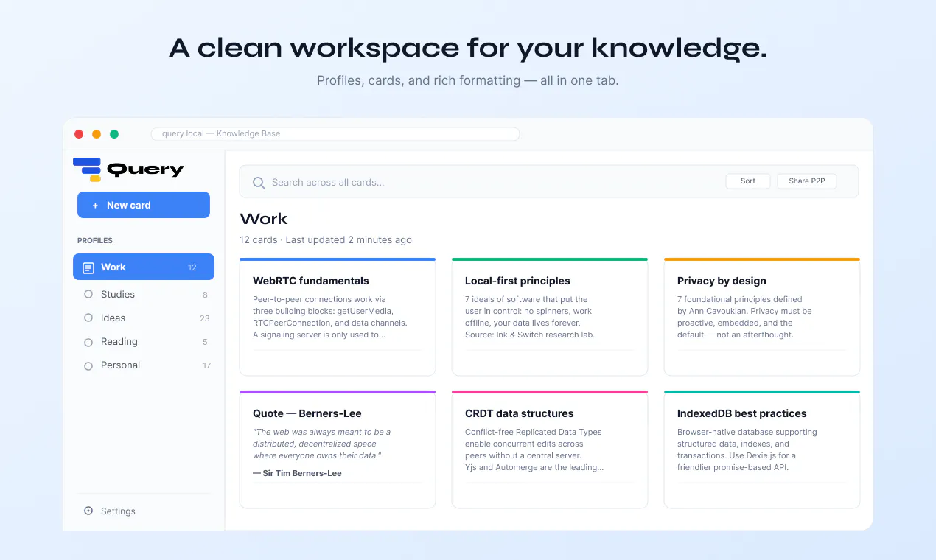936x560 pixels.
Task: Select the Studies profile radio circle
Action: point(88,294)
